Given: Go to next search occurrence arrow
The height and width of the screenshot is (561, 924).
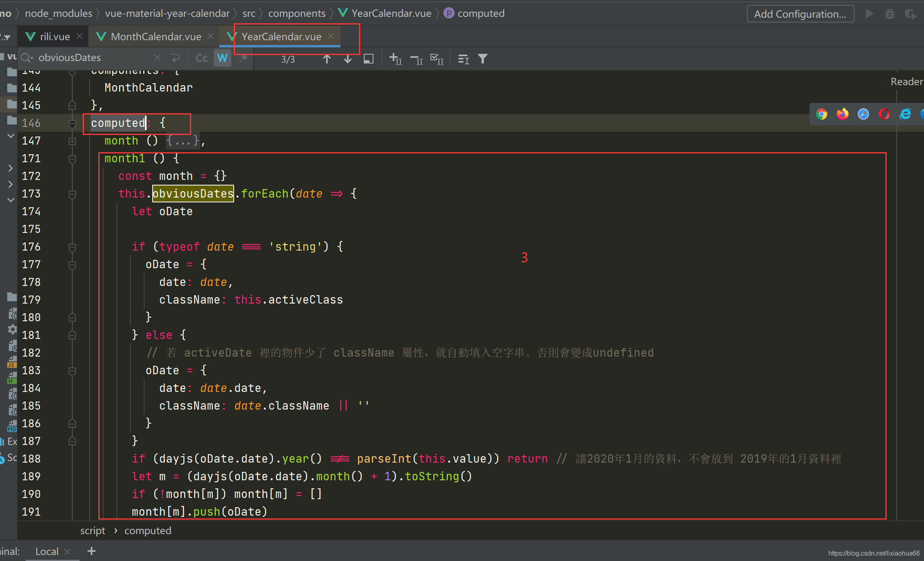Looking at the screenshot, I should pos(348,59).
